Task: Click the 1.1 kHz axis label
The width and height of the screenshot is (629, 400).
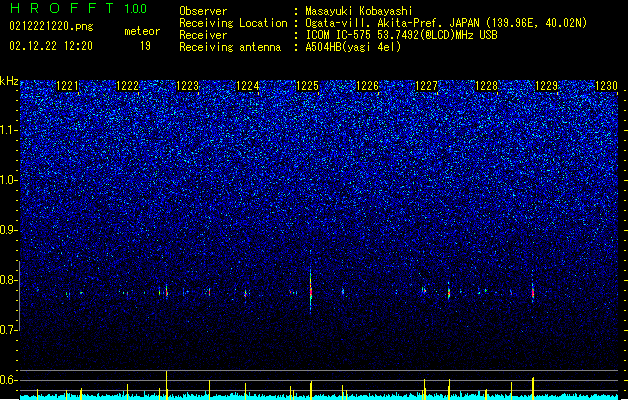Action: tap(8, 130)
